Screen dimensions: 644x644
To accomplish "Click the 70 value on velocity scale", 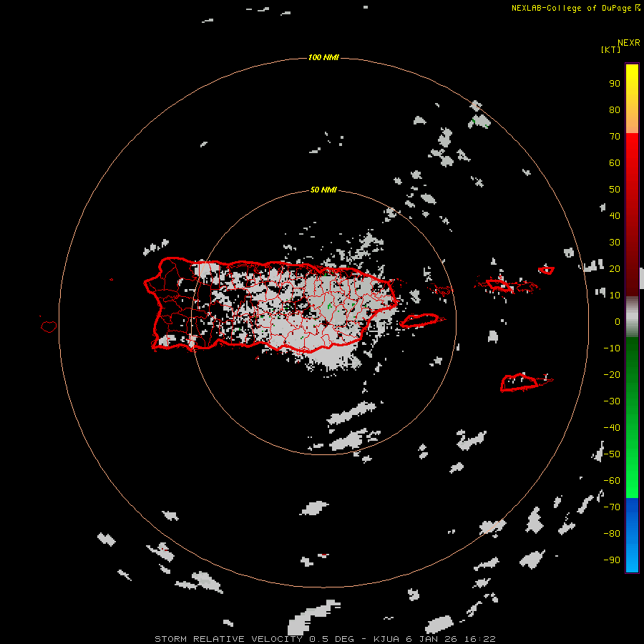I will point(615,137).
